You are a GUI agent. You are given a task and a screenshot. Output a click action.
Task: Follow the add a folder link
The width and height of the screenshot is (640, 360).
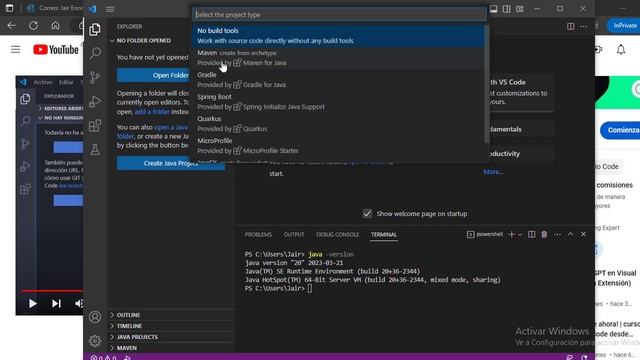pyautogui.click(x=152, y=111)
